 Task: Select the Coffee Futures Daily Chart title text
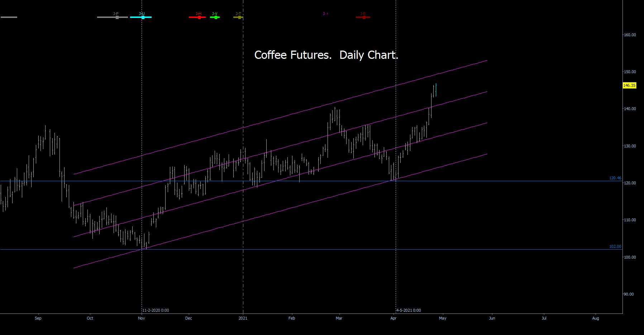[326, 55]
